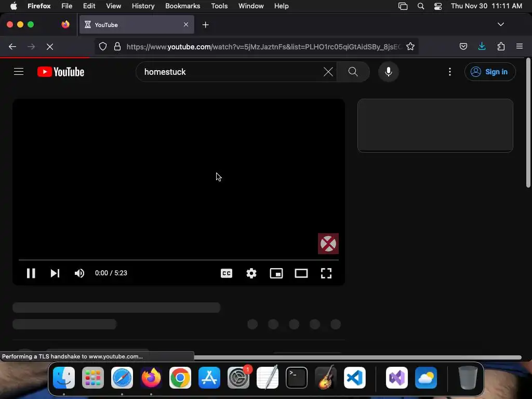This screenshot has width=532, height=399.
Task: Open the Apple menu
Action: point(14,6)
